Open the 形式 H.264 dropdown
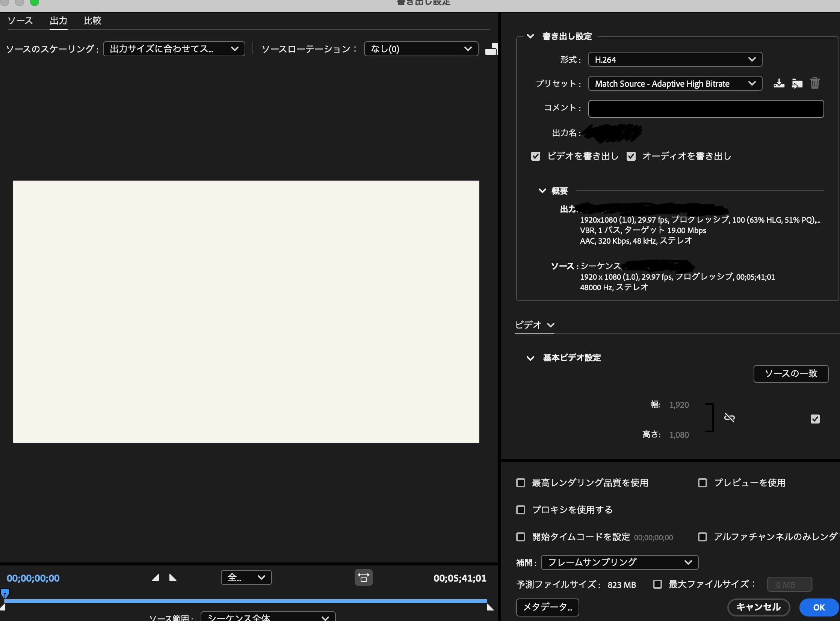The width and height of the screenshot is (840, 621). click(675, 59)
